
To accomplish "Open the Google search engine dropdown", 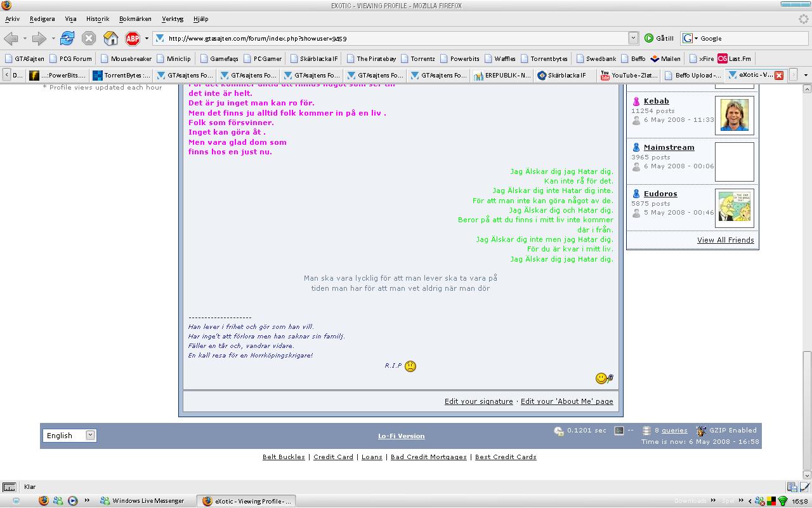I will [690, 39].
